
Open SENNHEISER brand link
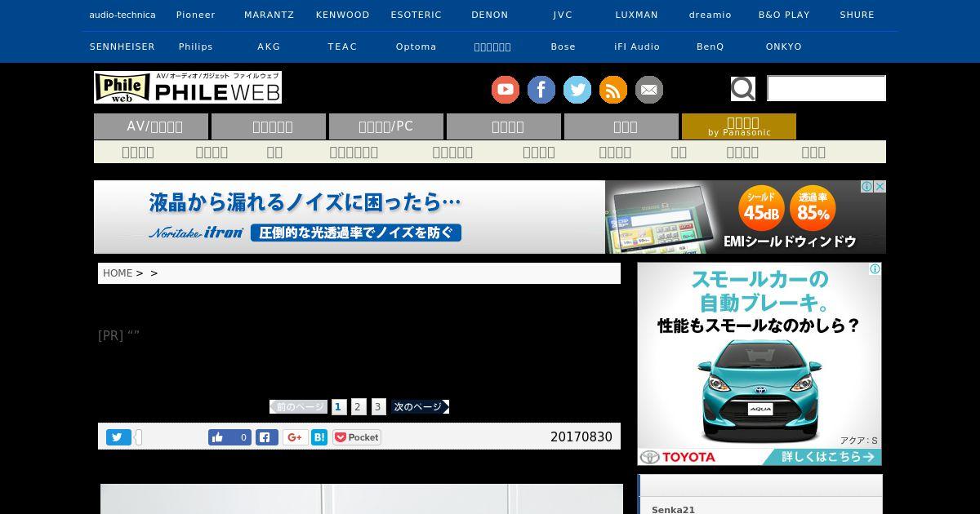pos(122,47)
